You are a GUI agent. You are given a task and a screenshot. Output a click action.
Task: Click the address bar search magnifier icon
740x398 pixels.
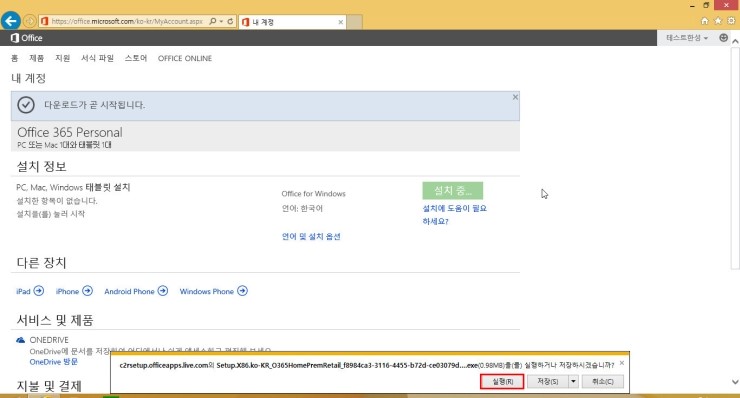pos(212,21)
